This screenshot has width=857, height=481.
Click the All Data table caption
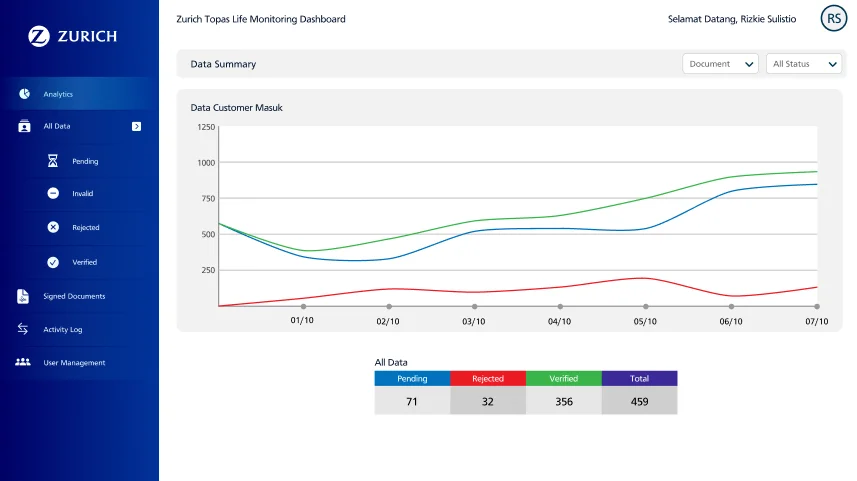click(391, 362)
